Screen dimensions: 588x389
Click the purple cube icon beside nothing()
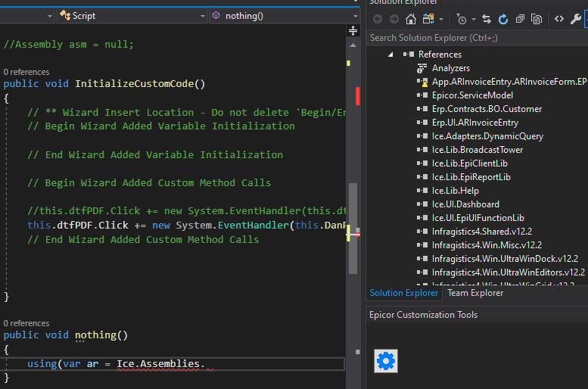pos(216,15)
